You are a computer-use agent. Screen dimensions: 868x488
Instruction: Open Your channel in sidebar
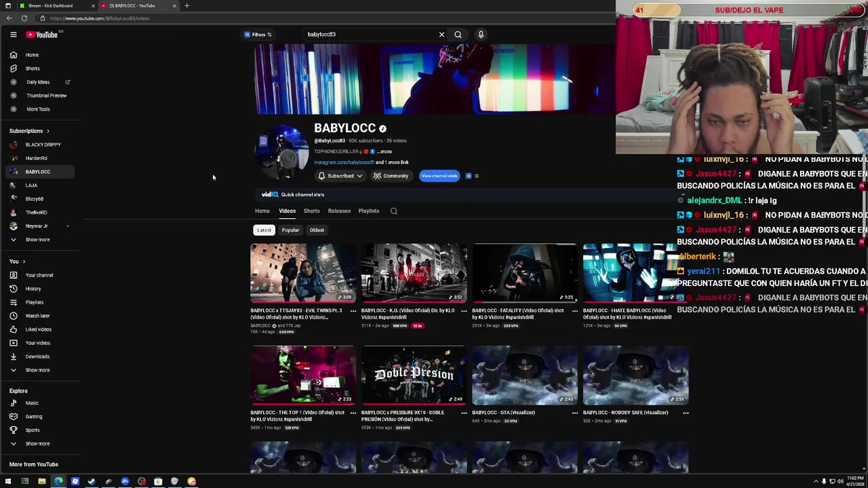[x=41, y=275]
